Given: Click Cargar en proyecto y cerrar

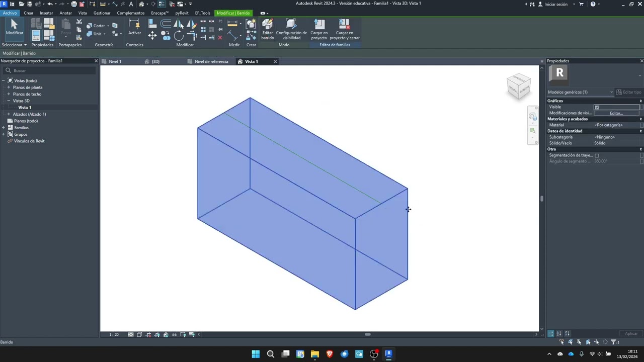Looking at the screenshot, I should [345, 30].
